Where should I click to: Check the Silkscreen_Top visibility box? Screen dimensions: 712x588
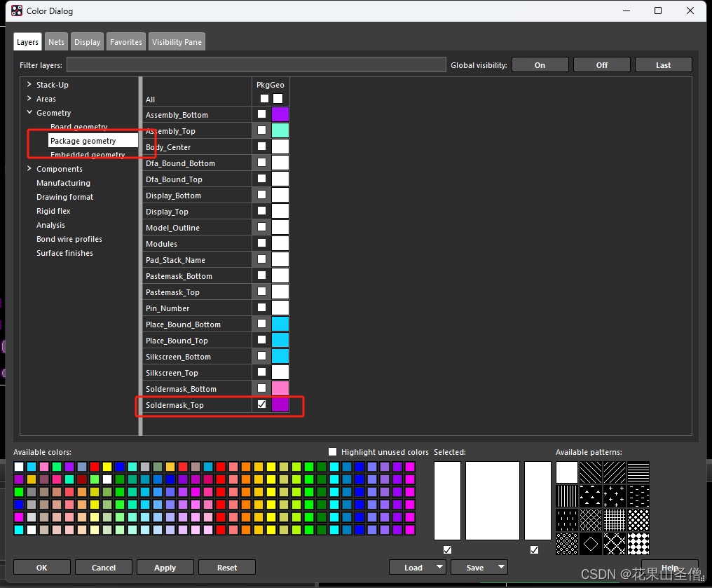(x=261, y=372)
